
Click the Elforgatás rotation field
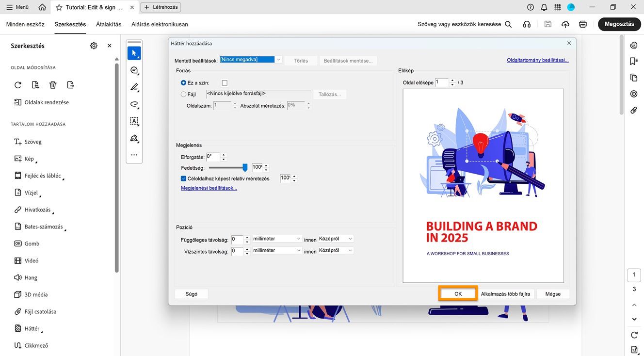(213, 157)
